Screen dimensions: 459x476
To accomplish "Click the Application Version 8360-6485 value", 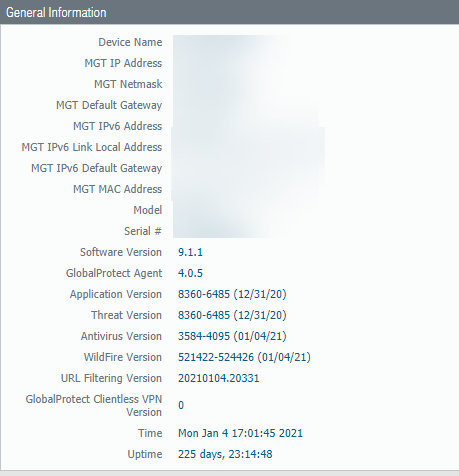I will tap(232, 294).
